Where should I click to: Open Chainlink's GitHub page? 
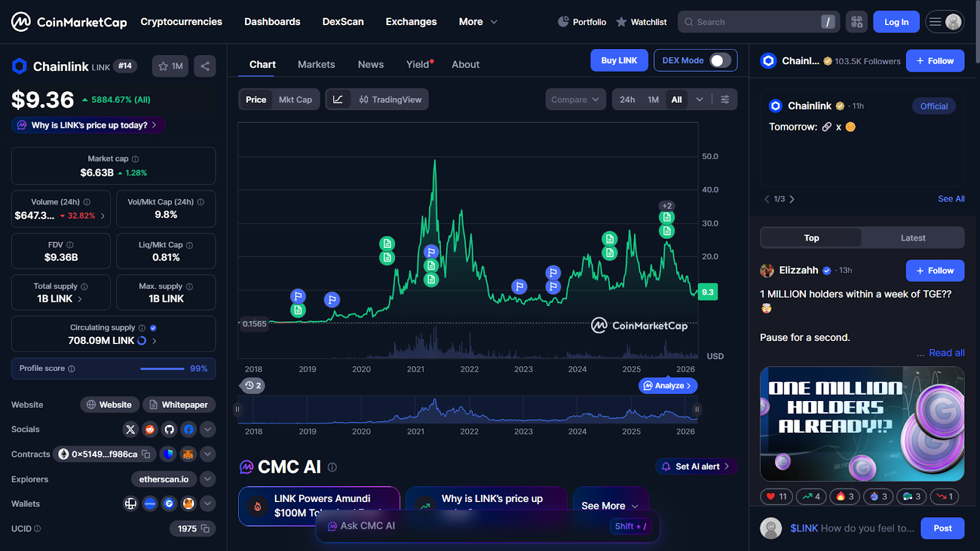pyautogui.click(x=169, y=429)
